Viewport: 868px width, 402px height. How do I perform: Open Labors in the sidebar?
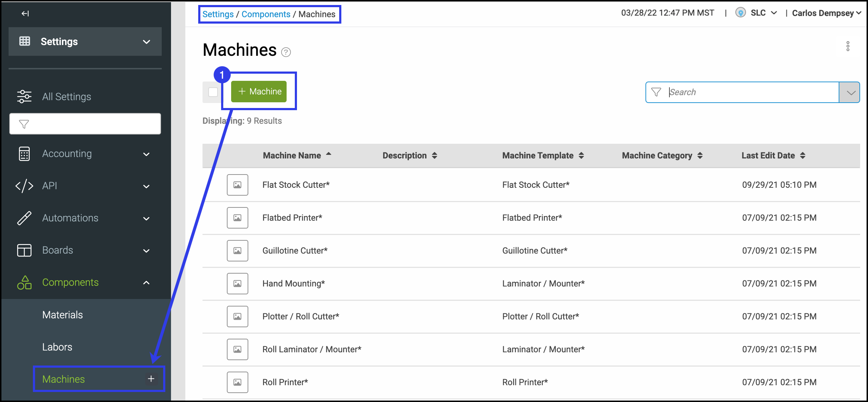click(x=57, y=347)
